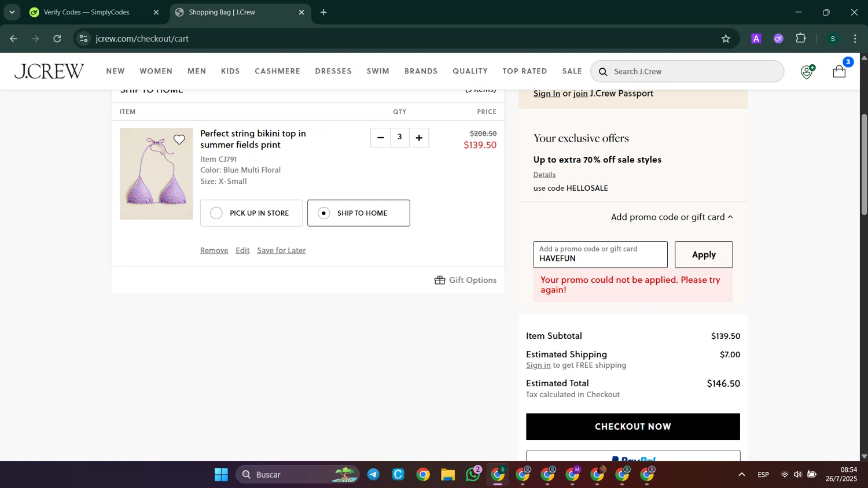Open the KIDS menu category
This screenshot has width=868, height=488.
pyautogui.click(x=230, y=71)
